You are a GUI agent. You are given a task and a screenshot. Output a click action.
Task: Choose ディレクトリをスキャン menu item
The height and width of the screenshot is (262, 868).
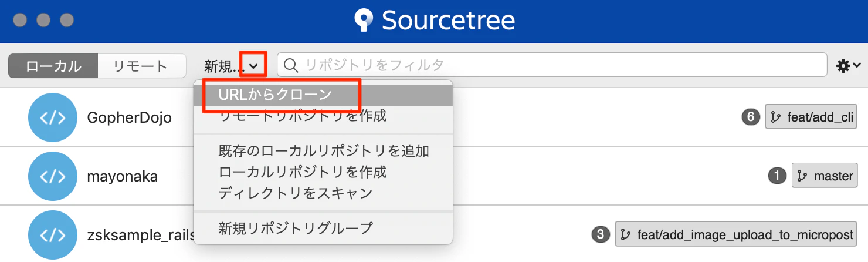323,192
